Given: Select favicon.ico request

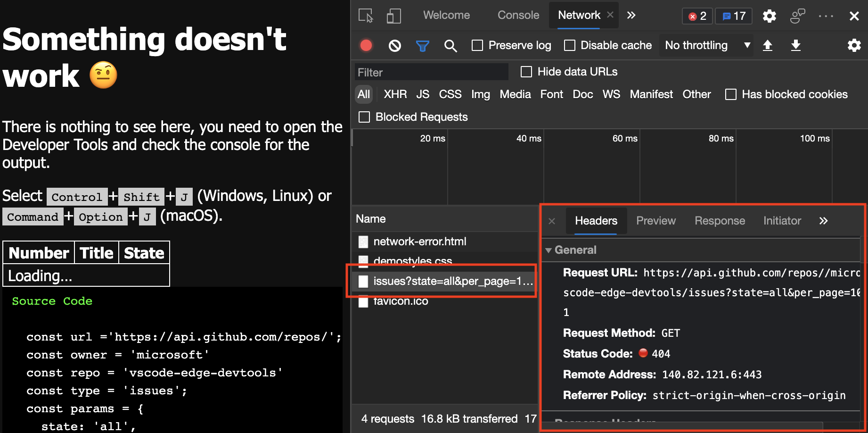Looking at the screenshot, I should (445, 301).
